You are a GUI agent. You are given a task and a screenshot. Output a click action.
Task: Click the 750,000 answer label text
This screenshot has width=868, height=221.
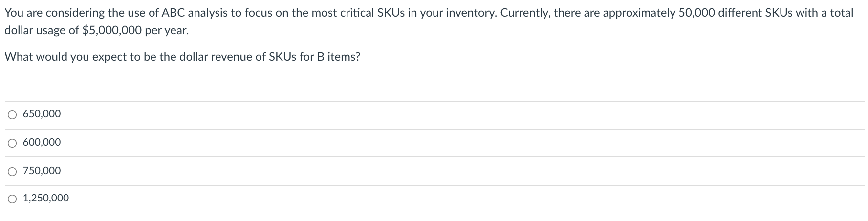[42, 171]
